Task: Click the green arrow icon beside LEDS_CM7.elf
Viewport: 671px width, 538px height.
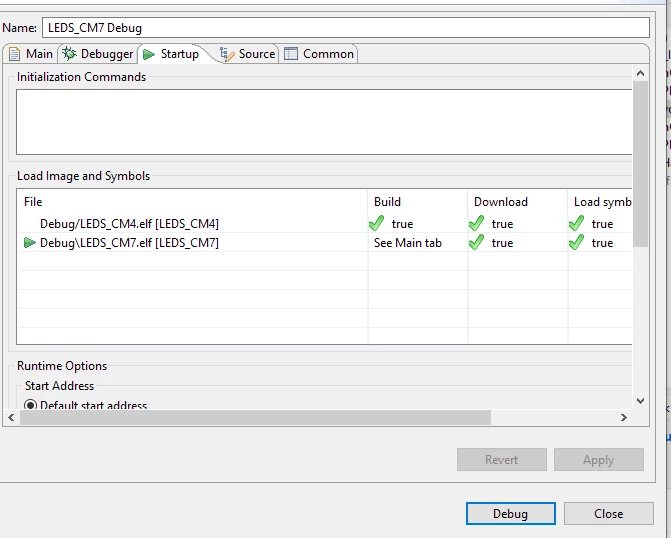Action: [30, 243]
